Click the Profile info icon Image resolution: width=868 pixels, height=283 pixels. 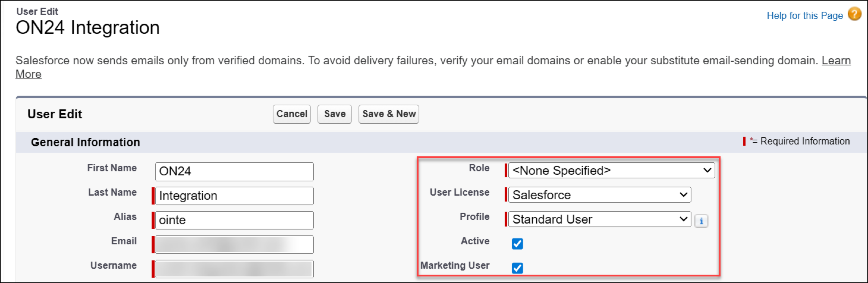(x=701, y=221)
